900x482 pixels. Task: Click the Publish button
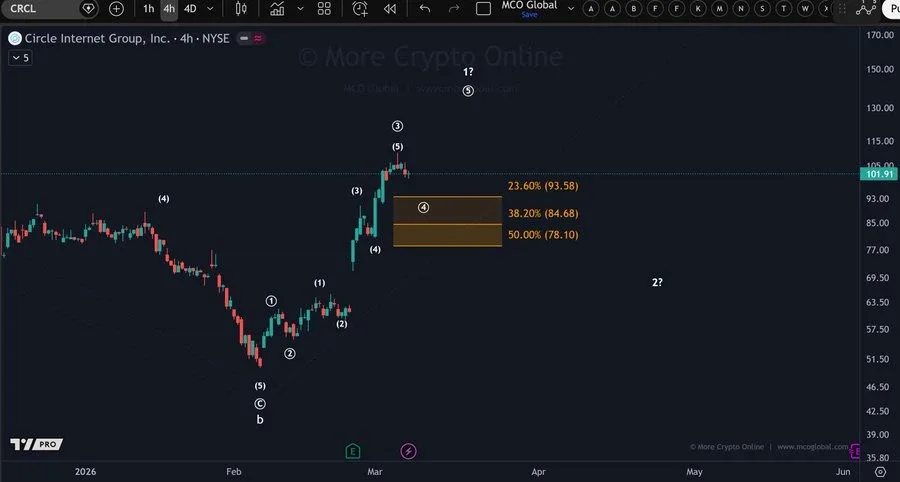pyautogui.click(x=891, y=9)
